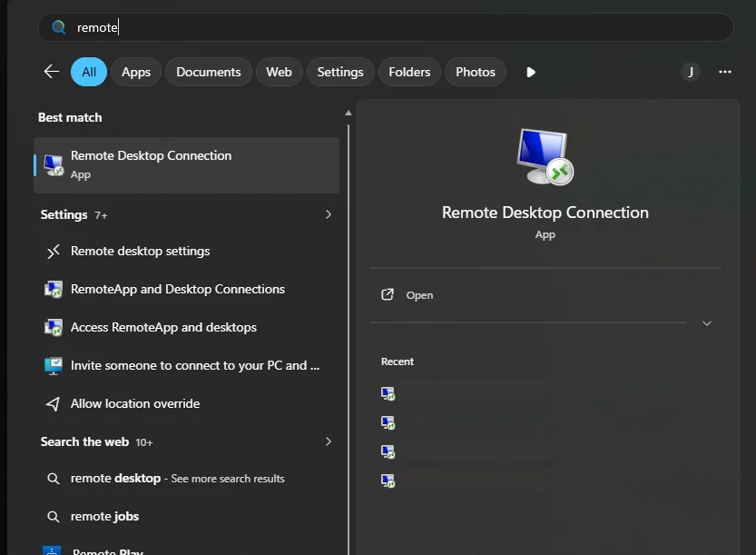Screen dimensions: 756x555
Task: Click the Remote Desktop Connection result icon
Action: click(x=54, y=165)
